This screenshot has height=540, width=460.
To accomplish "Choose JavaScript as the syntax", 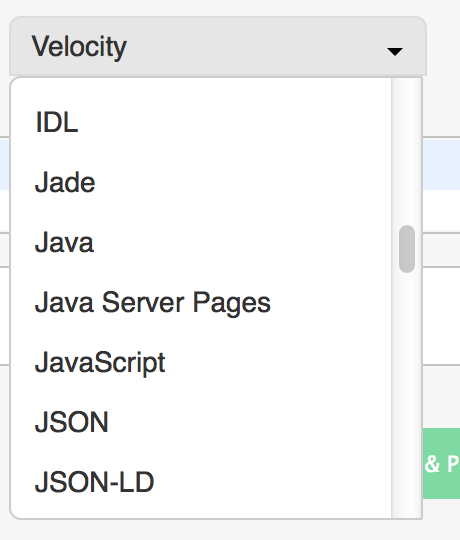I will (201, 362).
